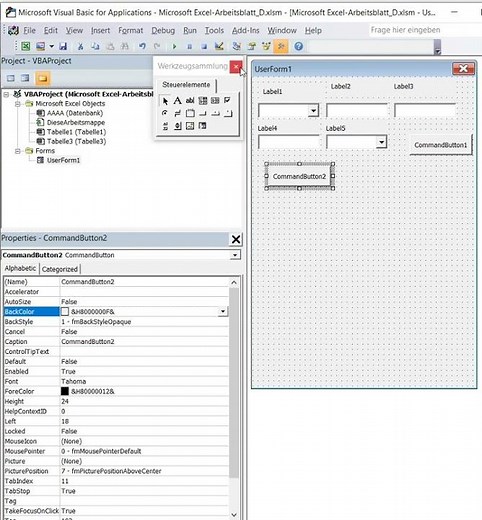Viewport: 482px width, 520px height.
Task: Select the Label tool (A) in toolbox
Action: [x=178, y=100]
